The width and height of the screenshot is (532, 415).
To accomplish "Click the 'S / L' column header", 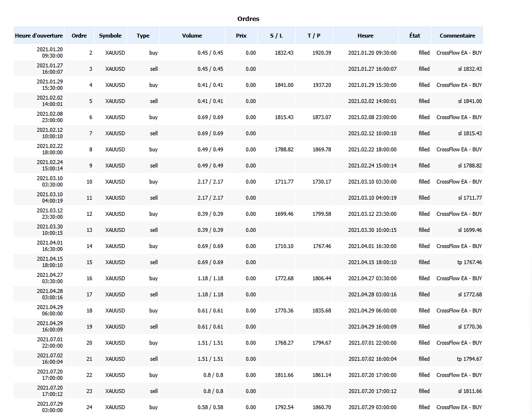I will click(x=277, y=36).
